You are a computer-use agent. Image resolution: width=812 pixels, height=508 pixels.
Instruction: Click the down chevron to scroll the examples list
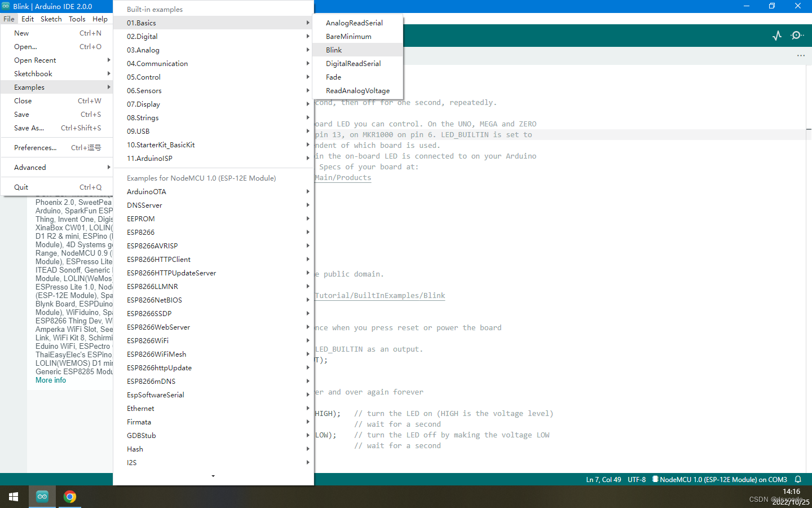pyautogui.click(x=213, y=476)
